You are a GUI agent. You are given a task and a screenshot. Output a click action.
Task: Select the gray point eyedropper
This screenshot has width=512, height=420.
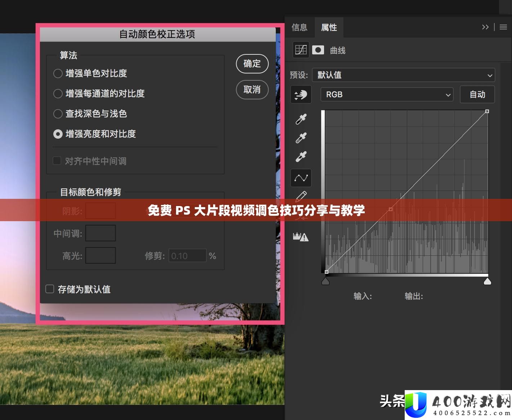[301, 138]
